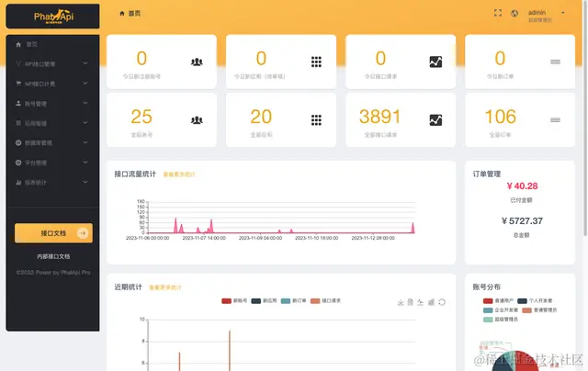Click the users icon on 今日新注册账号 card
This screenshot has width=588, height=371.
tap(197, 62)
